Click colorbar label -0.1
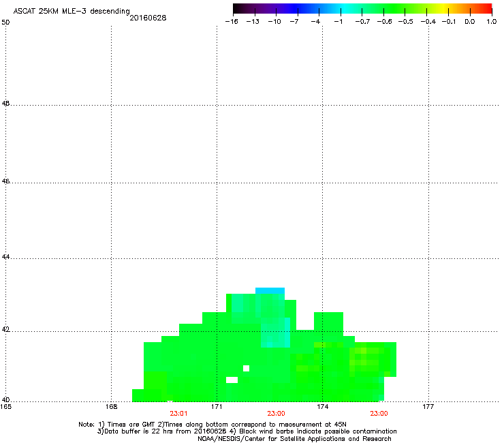The image size is (504, 443). coord(448,22)
